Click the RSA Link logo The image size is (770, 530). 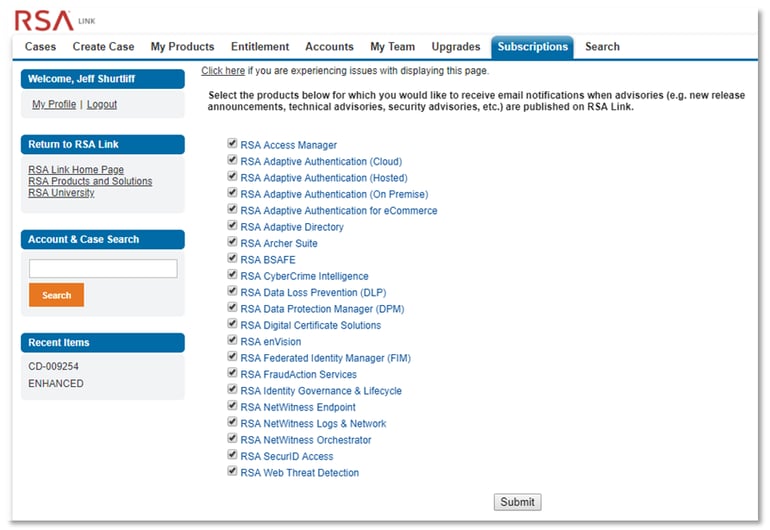click(55, 21)
